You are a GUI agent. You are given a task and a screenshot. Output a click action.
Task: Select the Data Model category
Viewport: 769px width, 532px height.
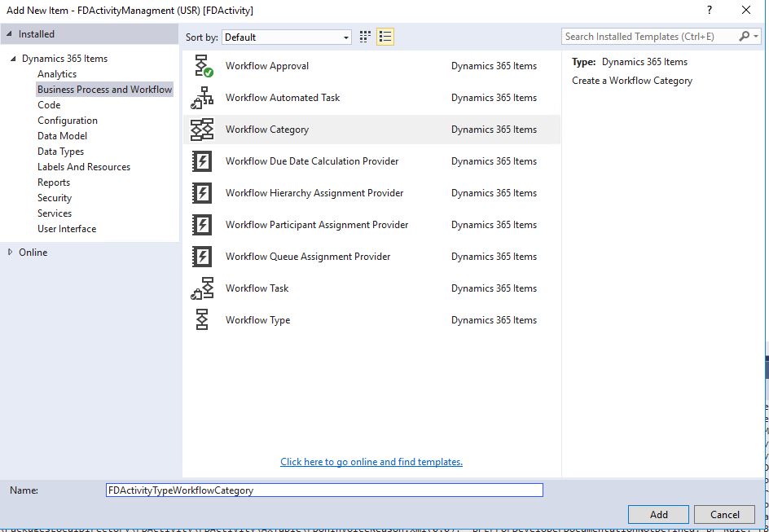pos(62,136)
